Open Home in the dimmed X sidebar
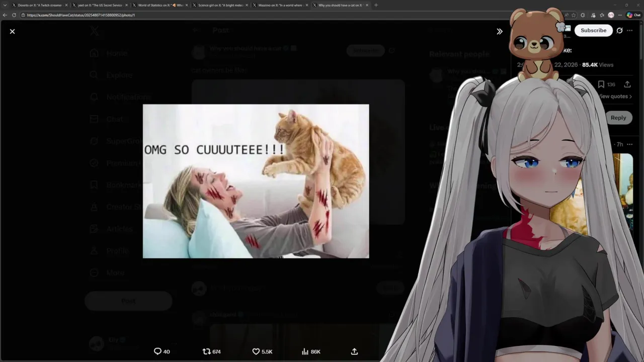 [x=108, y=53]
